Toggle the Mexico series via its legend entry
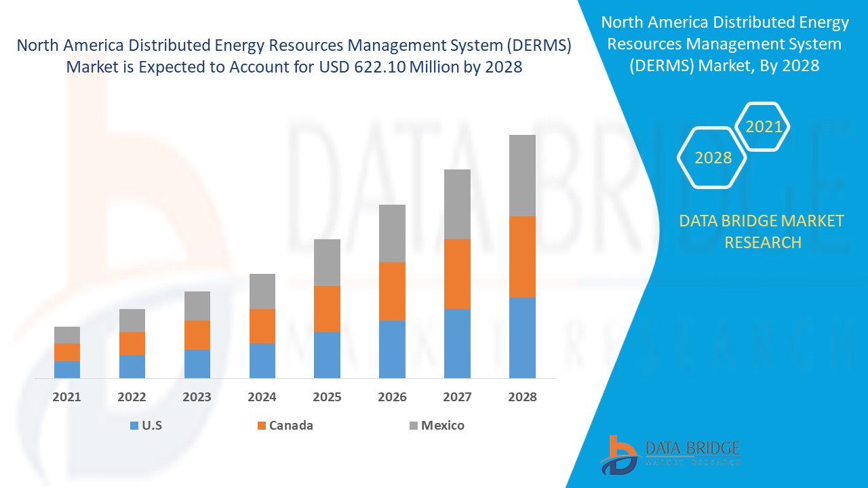The height and width of the screenshot is (488, 868). tap(442, 426)
